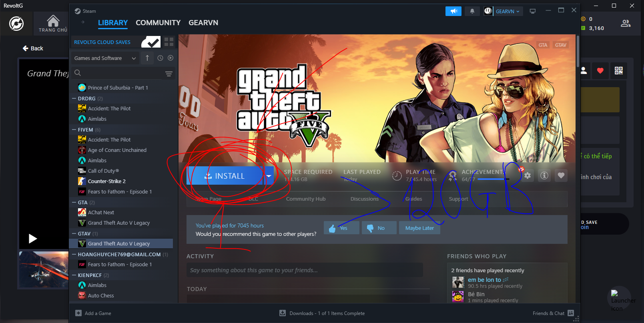Open the Discussions tab
The width and height of the screenshot is (644, 323).
coord(365,199)
